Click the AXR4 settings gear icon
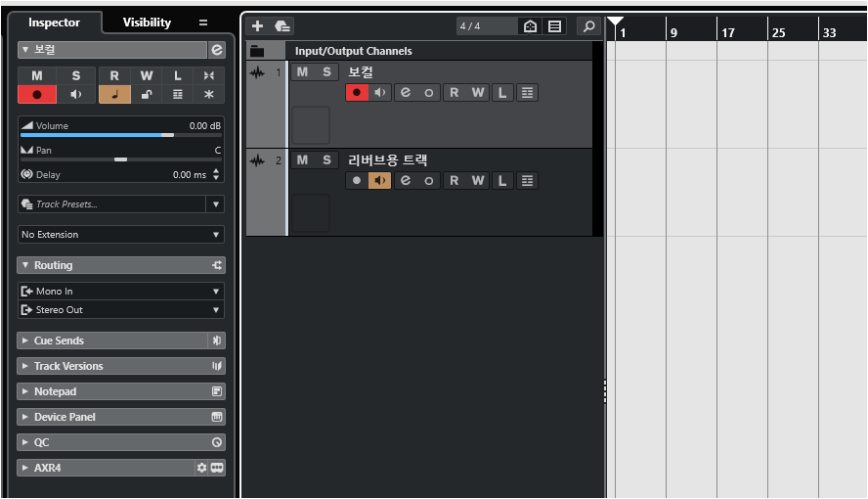Viewport: 868px width, 499px height. (x=201, y=468)
